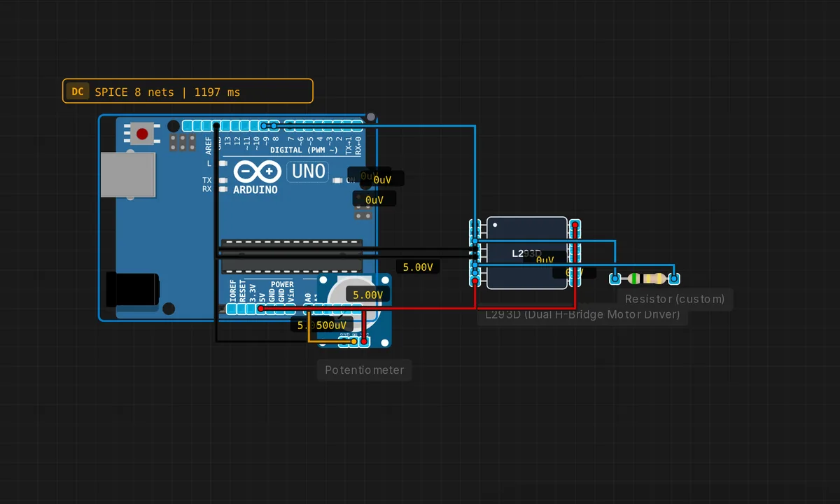Click the resistor's left terminal
The image size is (840, 504).
(x=615, y=279)
